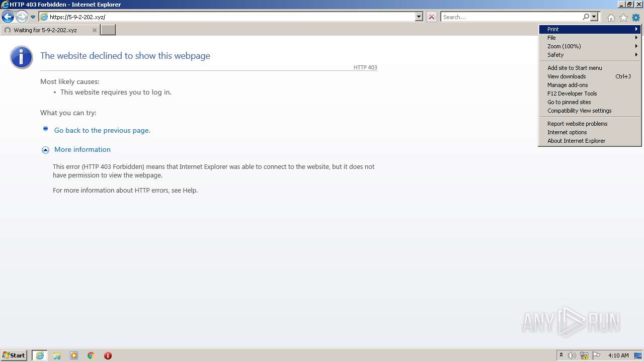Click the Tools gear icon
Viewport: 644px width, 362px height.
tap(636, 18)
